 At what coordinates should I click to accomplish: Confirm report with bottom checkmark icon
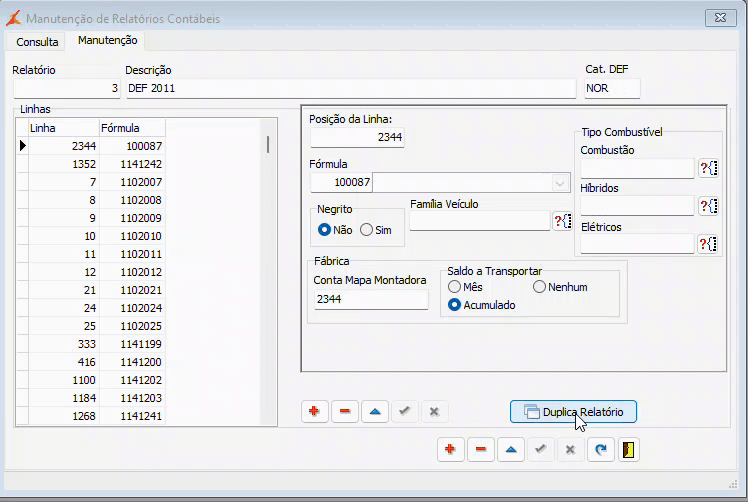540,450
